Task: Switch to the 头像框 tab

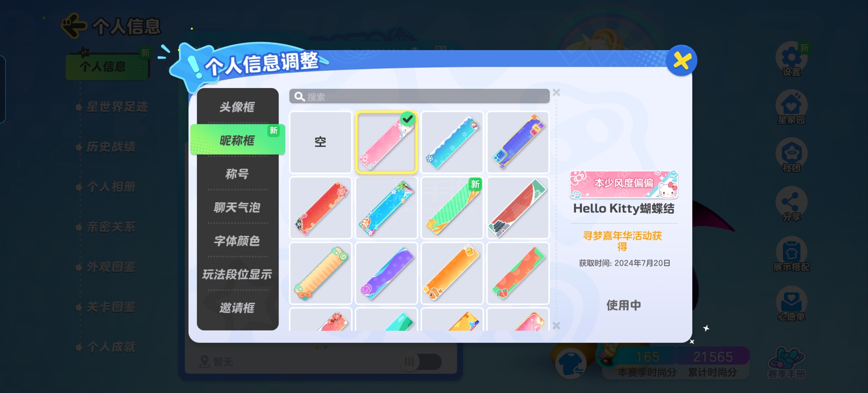Action: 238,107
